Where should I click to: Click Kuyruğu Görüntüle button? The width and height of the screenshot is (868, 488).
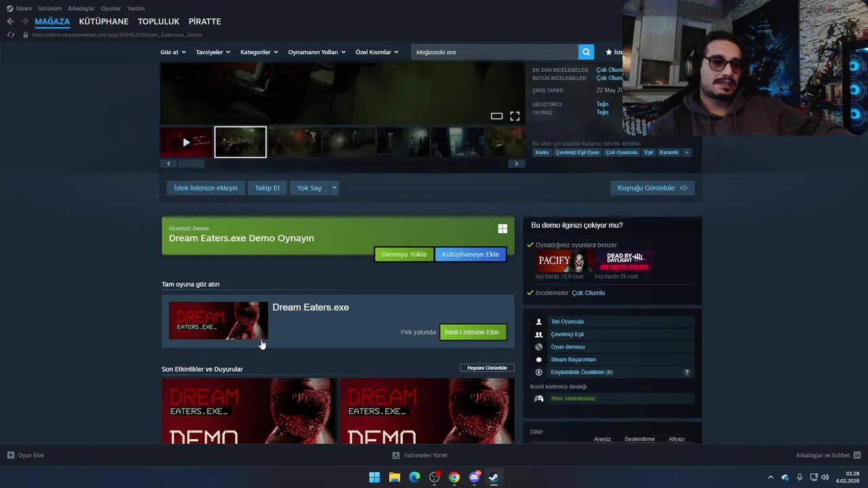coord(652,188)
